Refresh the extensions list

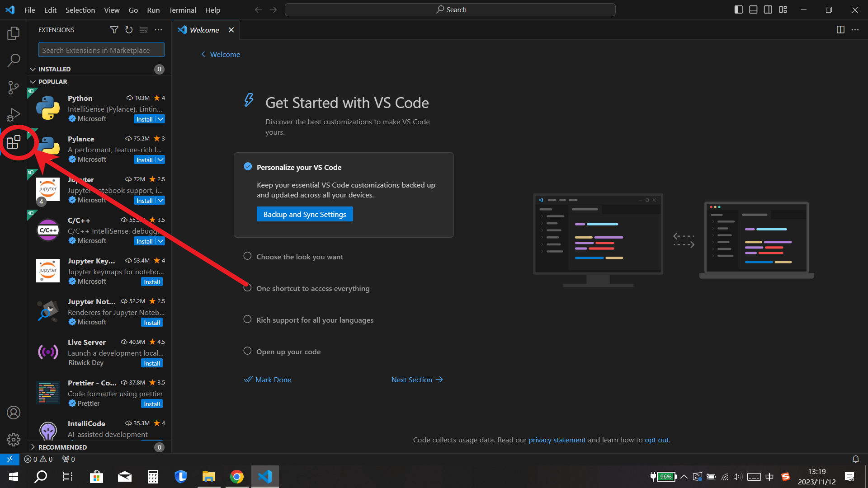(x=129, y=30)
